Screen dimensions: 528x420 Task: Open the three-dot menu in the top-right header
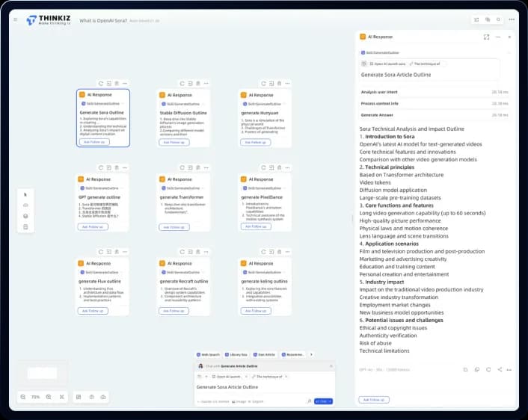tap(512, 19)
